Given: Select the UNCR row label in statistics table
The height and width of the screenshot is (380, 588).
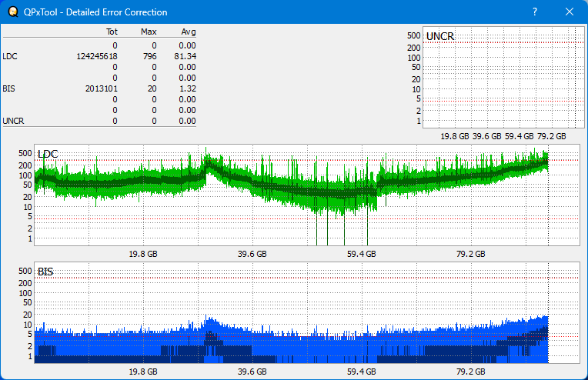Looking at the screenshot, I should (x=13, y=121).
